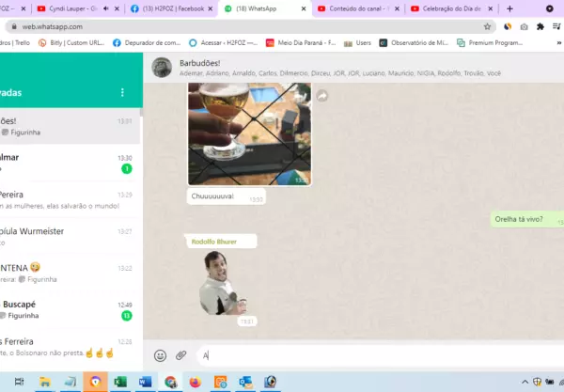
Task: View the beer glass photo
Action: tap(249, 133)
